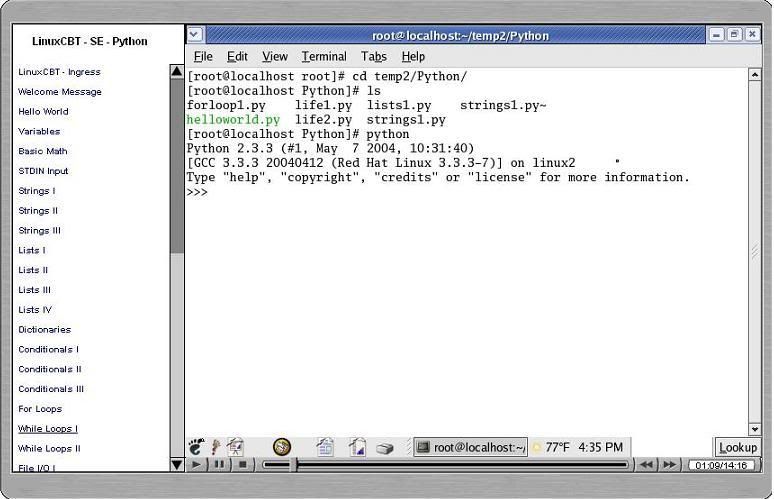Open the word processor document launcher
The image size is (774, 499).
[325, 447]
